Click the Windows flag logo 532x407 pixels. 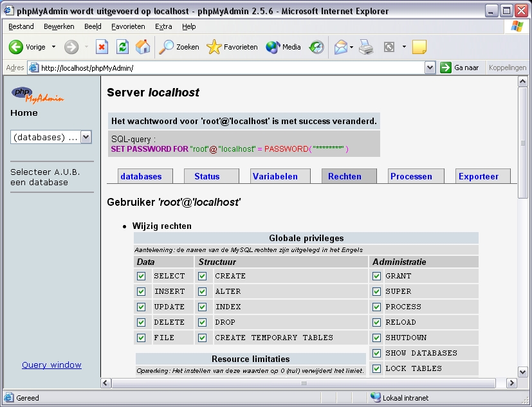pyautogui.click(x=517, y=26)
